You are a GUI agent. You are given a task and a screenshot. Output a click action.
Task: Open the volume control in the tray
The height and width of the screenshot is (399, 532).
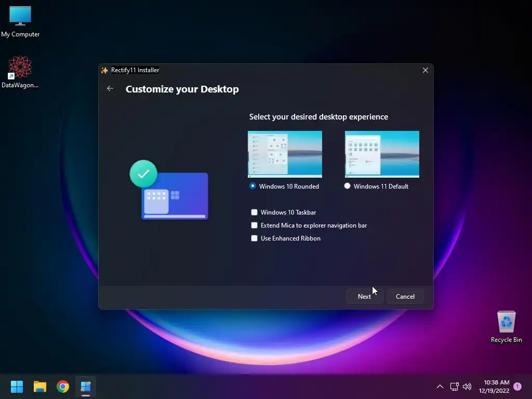point(467,387)
